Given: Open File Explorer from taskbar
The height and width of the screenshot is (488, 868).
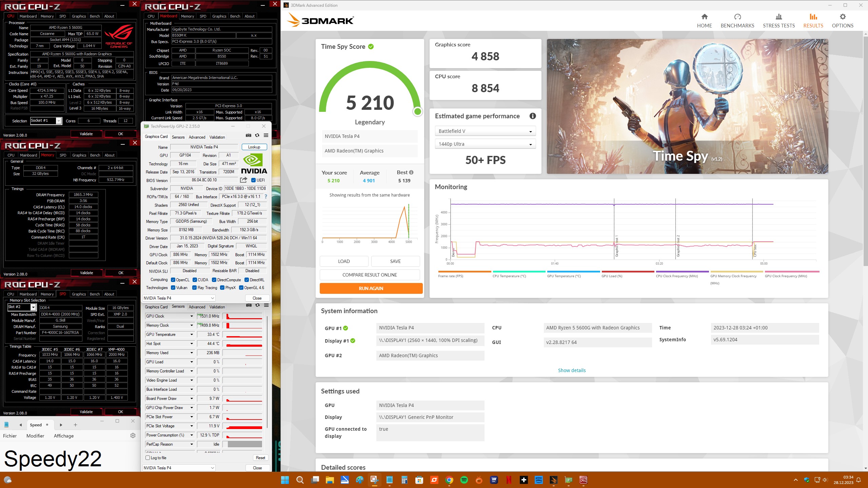Looking at the screenshot, I should tap(330, 480).
